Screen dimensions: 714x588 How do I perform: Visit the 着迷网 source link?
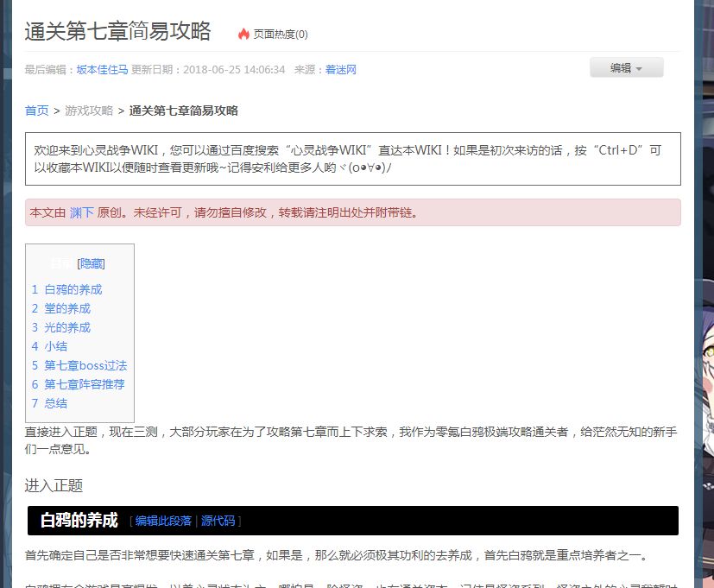341,70
